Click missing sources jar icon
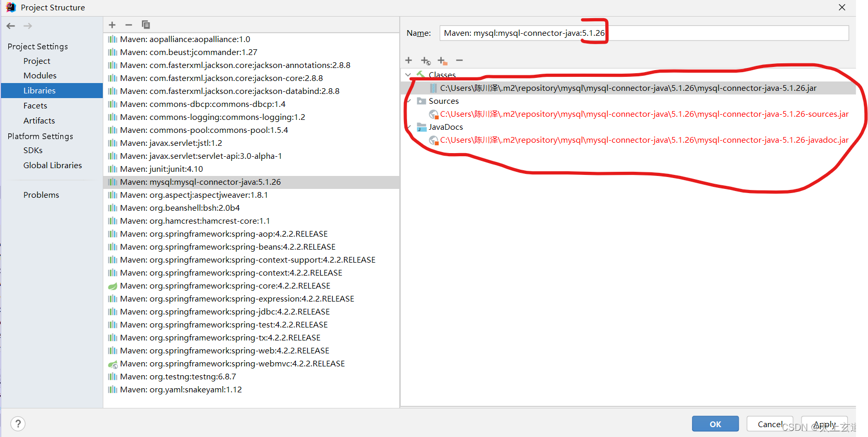This screenshot has height=437, width=868. pos(433,114)
